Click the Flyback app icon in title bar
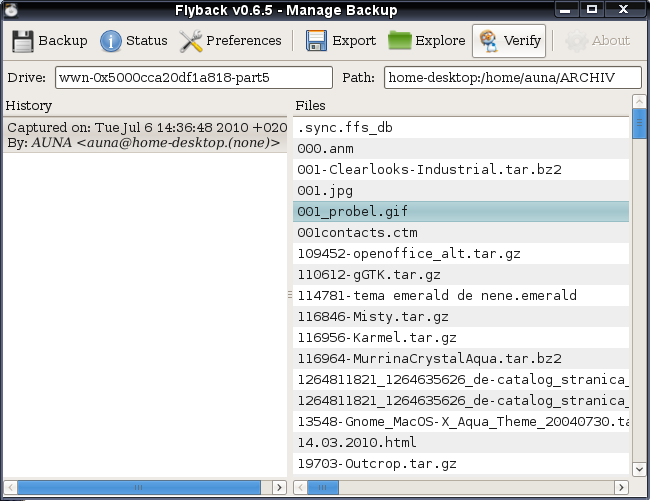Image resolution: width=650 pixels, height=501 pixels. 11,10
